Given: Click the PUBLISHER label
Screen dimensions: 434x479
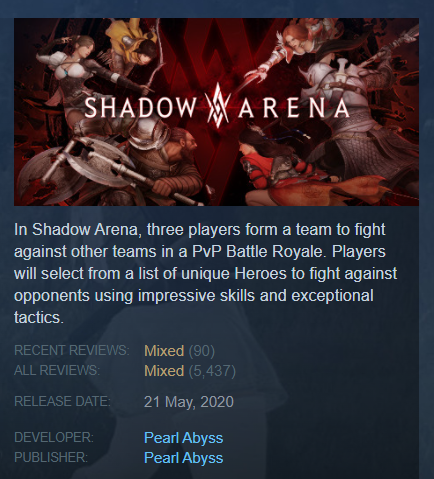Looking at the screenshot, I should [x=51, y=457].
